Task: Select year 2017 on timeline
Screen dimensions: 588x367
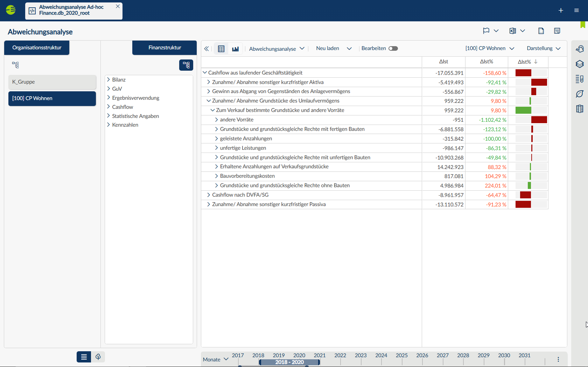Action: (238, 355)
